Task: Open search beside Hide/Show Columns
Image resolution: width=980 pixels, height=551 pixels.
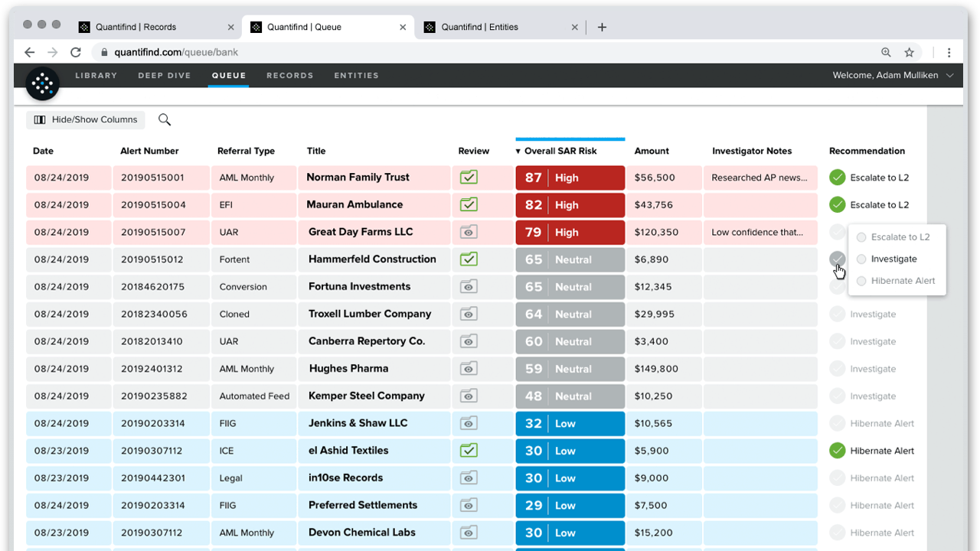Action: pyautogui.click(x=165, y=119)
